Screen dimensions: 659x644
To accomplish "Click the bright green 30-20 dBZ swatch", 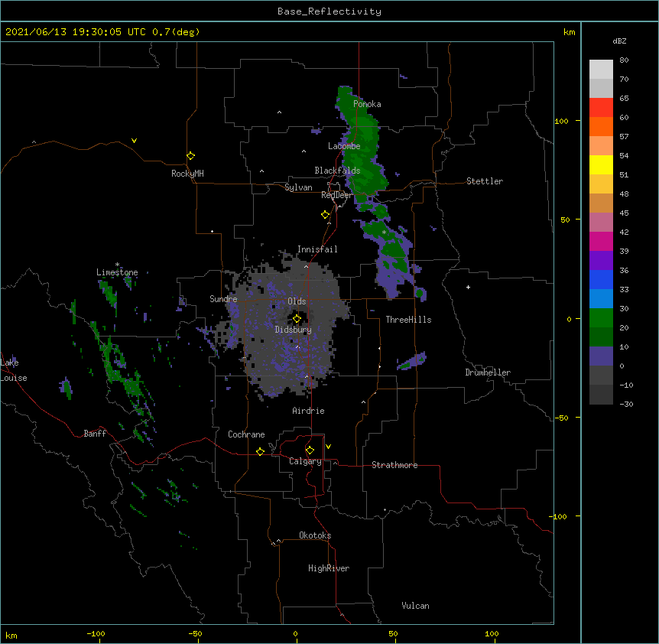I will (601, 318).
